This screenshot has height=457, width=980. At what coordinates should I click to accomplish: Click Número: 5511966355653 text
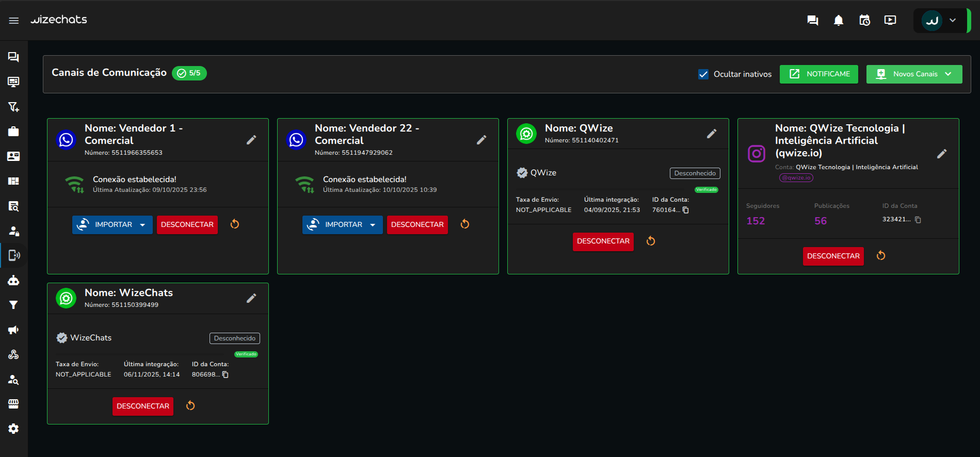123,153
